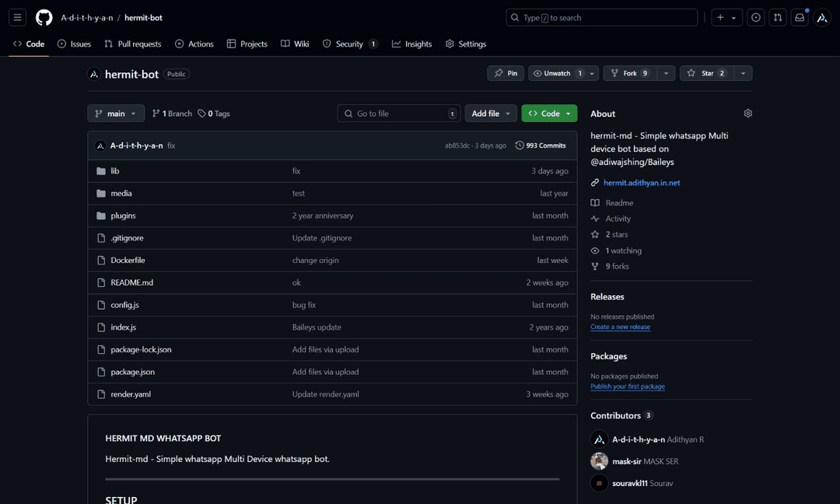Screen dimensions: 840x504
Task: Open the Issues tab
Action: (x=75, y=44)
